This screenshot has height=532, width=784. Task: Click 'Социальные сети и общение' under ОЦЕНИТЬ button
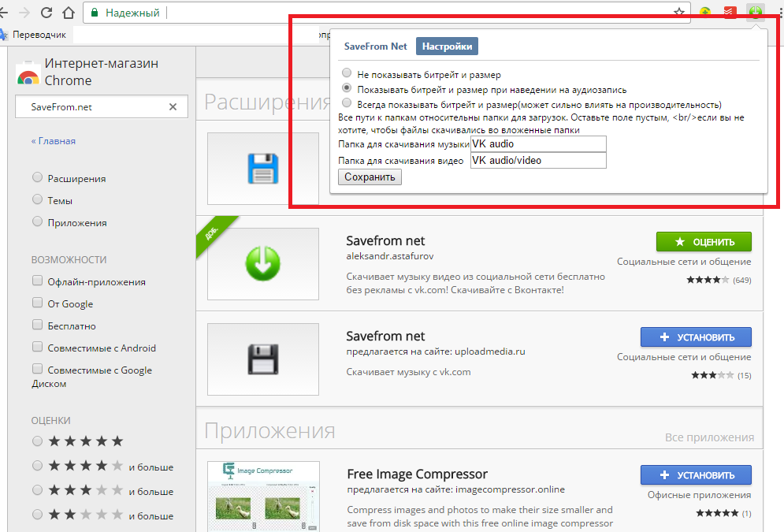tap(684, 262)
